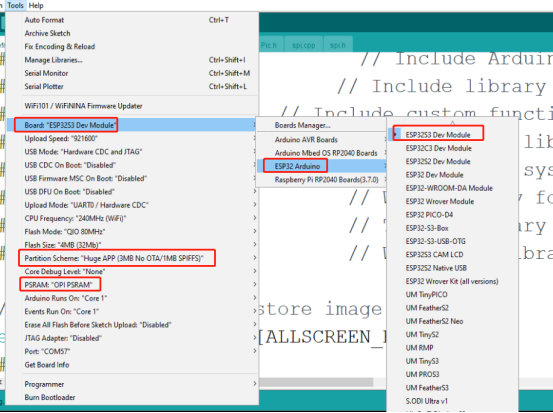Select ESP32 PICO-D4 board
The height and width of the screenshot is (413, 553).
pos(453,215)
